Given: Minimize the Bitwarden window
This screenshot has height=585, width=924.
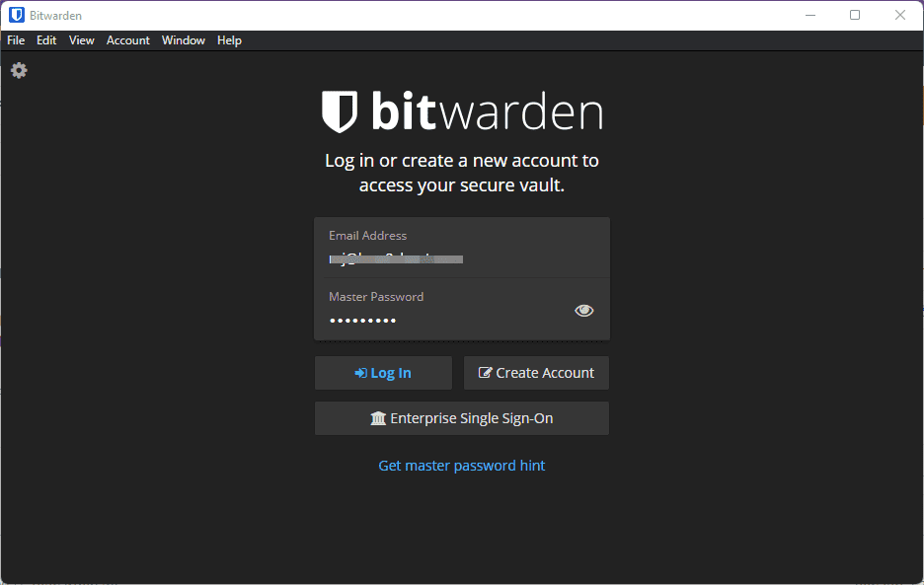Looking at the screenshot, I should (810, 14).
